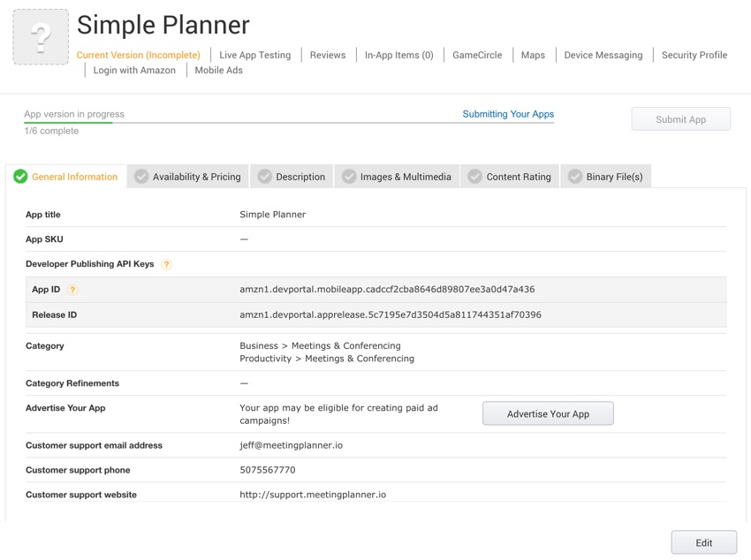This screenshot has height=560, width=751.
Task: Click the app icon placeholder thumbnail
Action: pyautogui.click(x=41, y=37)
